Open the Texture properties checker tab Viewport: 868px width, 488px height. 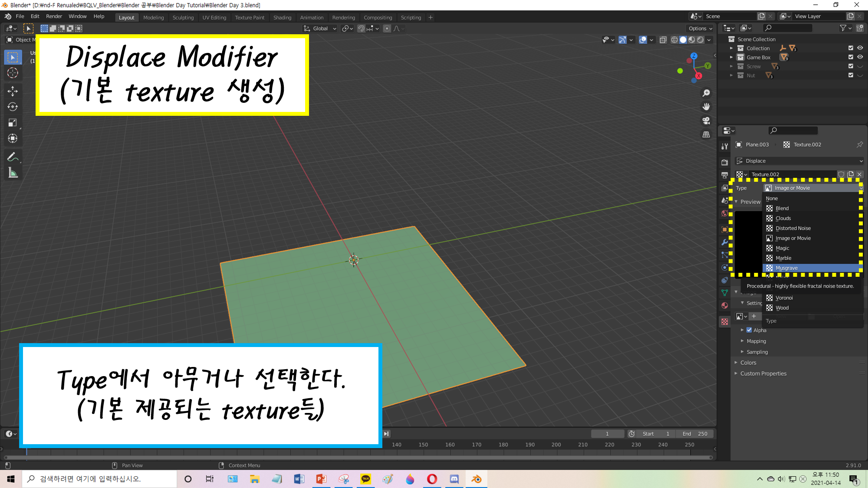tap(724, 321)
